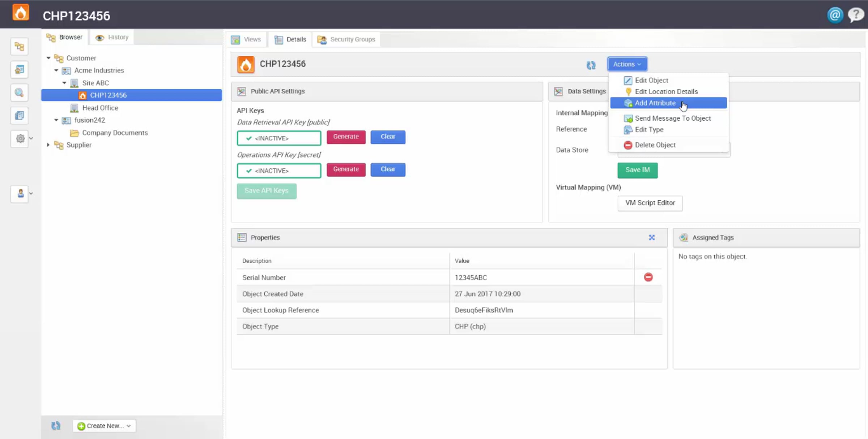
Task: Open the Create New dropdown
Action: (104, 426)
